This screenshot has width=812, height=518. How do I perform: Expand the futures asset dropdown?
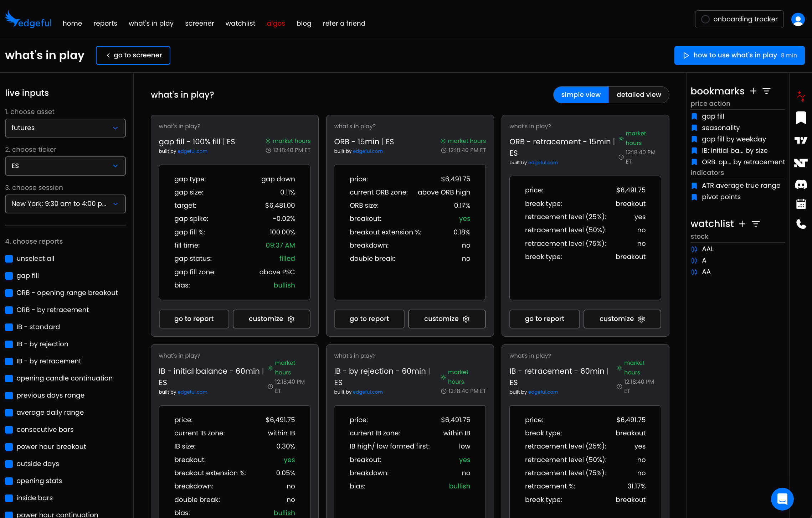click(65, 128)
